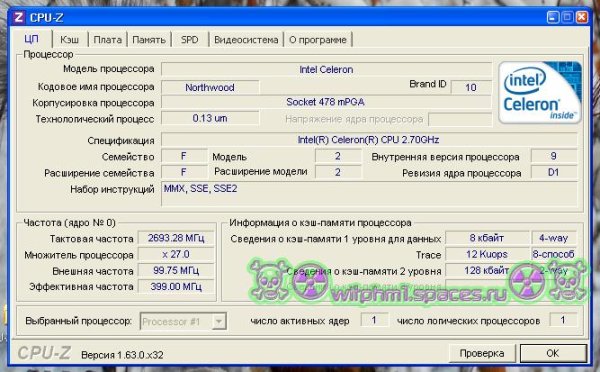Click the 8-способ trace associativity value
This screenshot has width=600, height=372.
[554, 255]
